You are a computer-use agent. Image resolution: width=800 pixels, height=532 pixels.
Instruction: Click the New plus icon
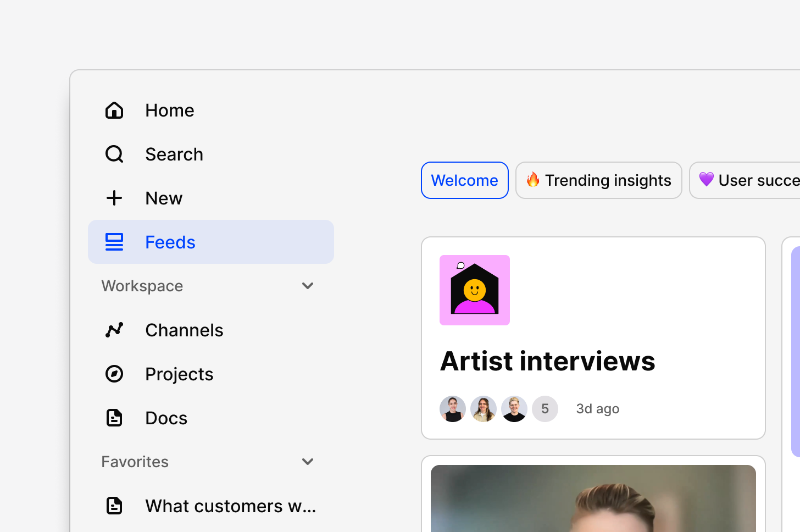[x=114, y=198]
